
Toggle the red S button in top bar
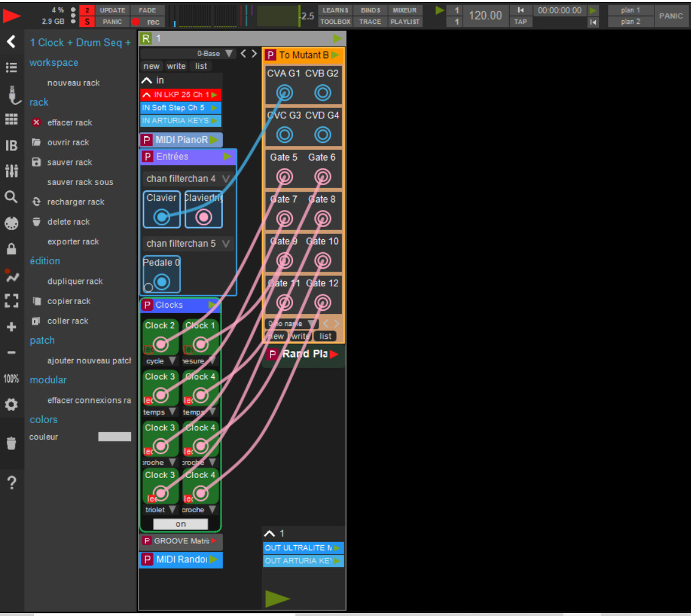[87, 22]
